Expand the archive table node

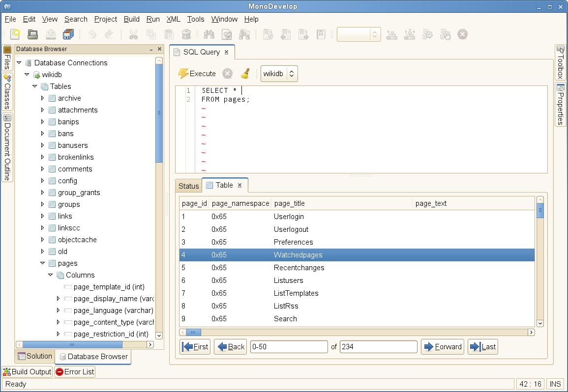[x=42, y=98]
